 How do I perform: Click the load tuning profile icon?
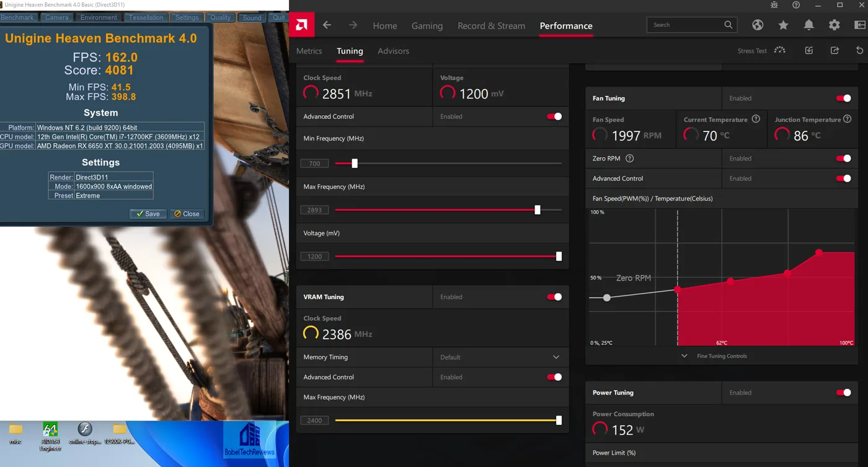tap(809, 51)
